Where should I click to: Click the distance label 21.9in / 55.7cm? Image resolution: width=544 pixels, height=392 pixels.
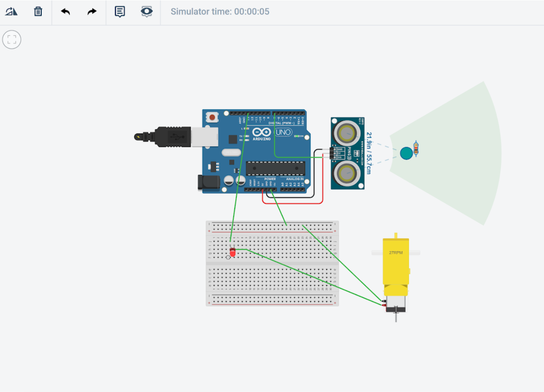point(369,153)
